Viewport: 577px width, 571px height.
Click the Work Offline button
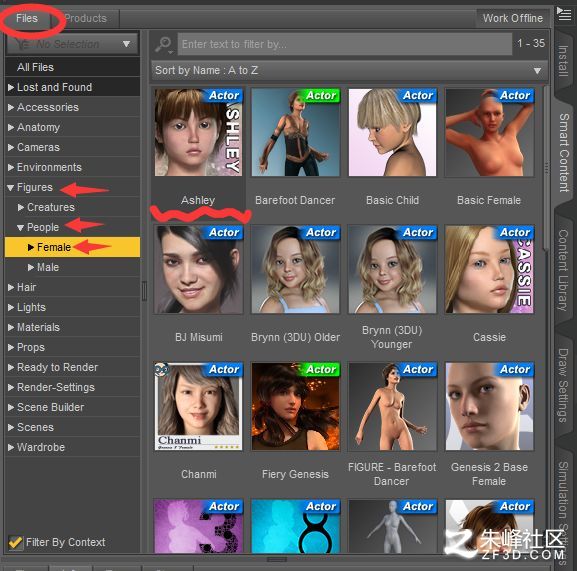[x=513, y=18]
